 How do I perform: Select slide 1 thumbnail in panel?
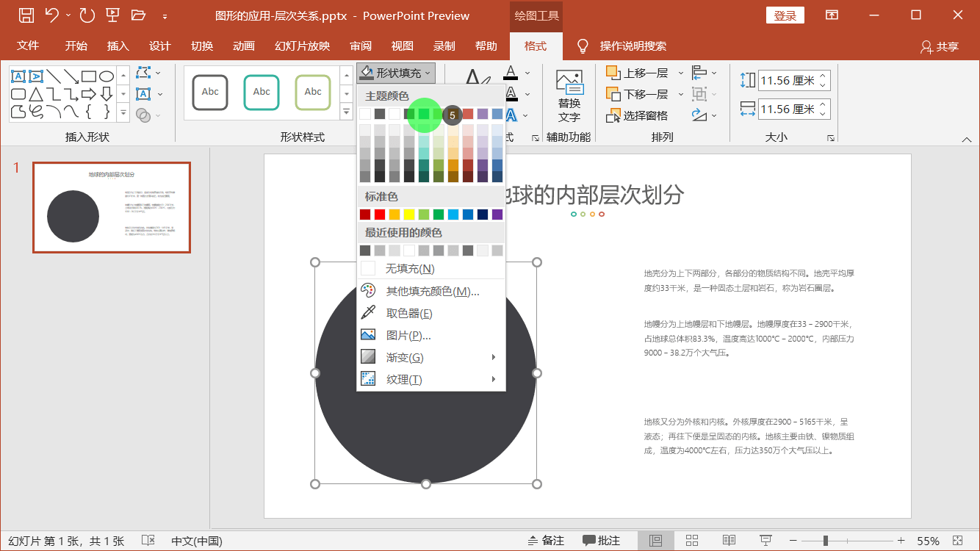tap(112, 207)
